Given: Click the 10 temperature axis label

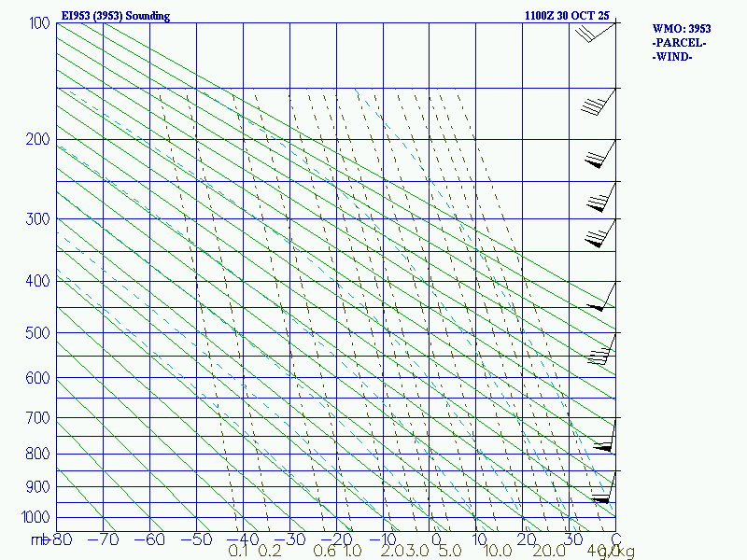Looking at the screenshot, I should click(480, 539).
